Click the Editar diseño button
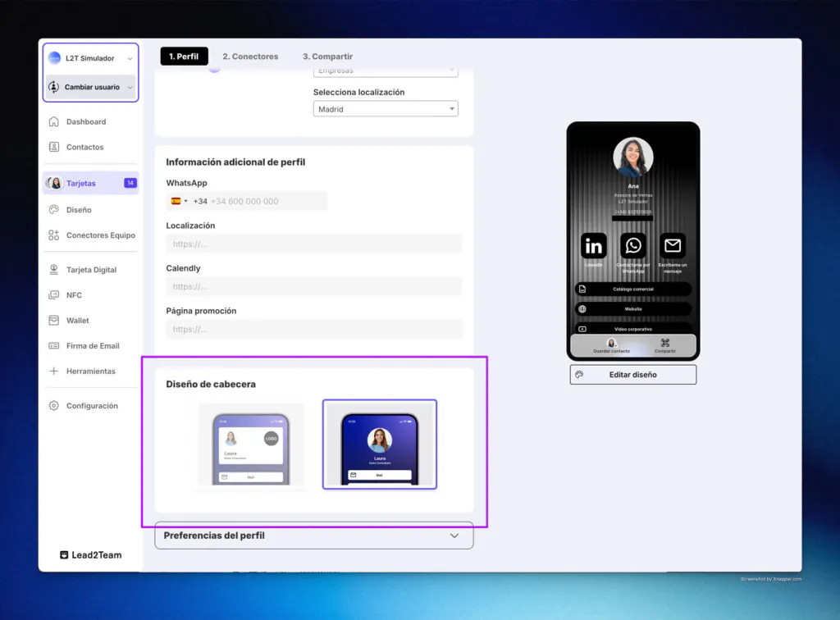This screenshot has width=840, height=620. click(632, 375)
